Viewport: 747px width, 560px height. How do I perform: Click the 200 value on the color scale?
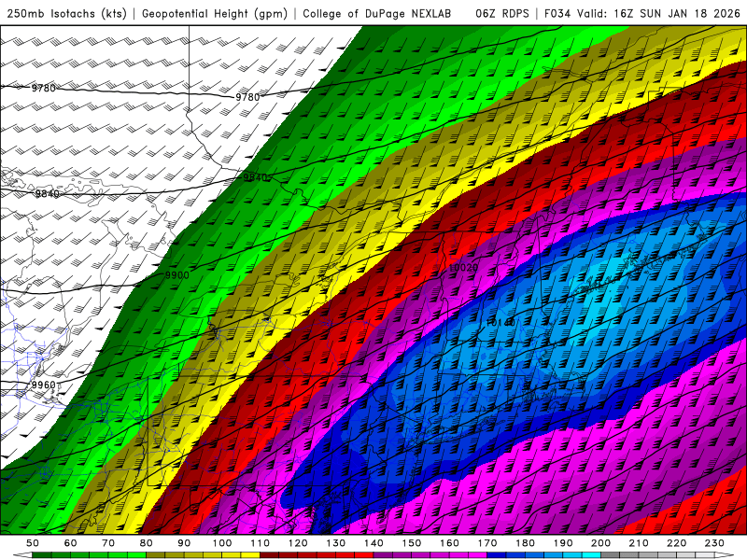click(x=600, y=543)
